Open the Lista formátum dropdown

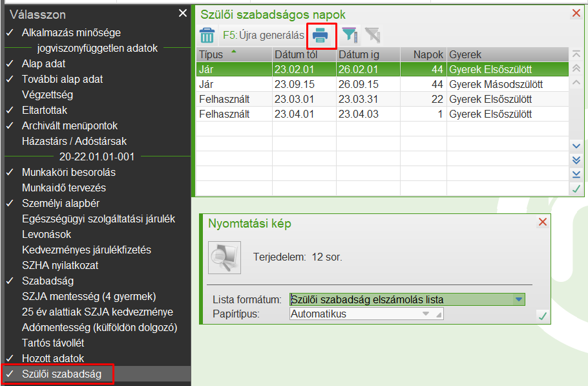[519, 299]
